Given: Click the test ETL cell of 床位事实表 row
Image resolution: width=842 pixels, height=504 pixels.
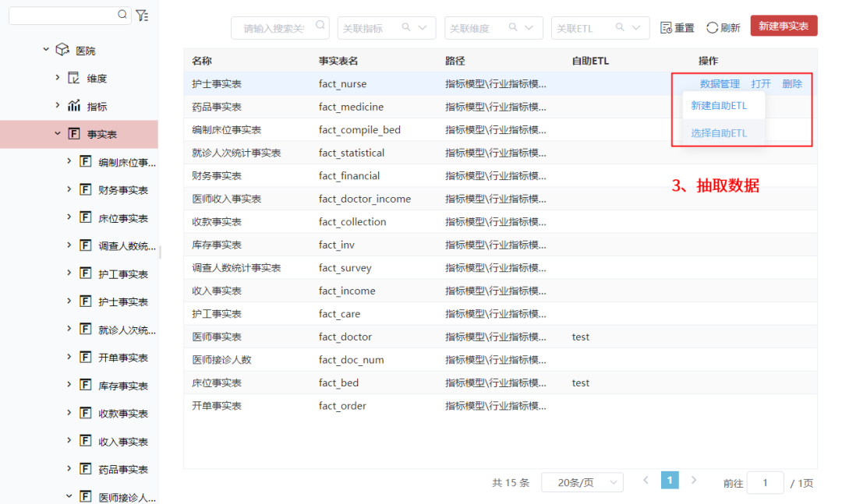Looking at the screenshot, I should click(x=581, y=383).
